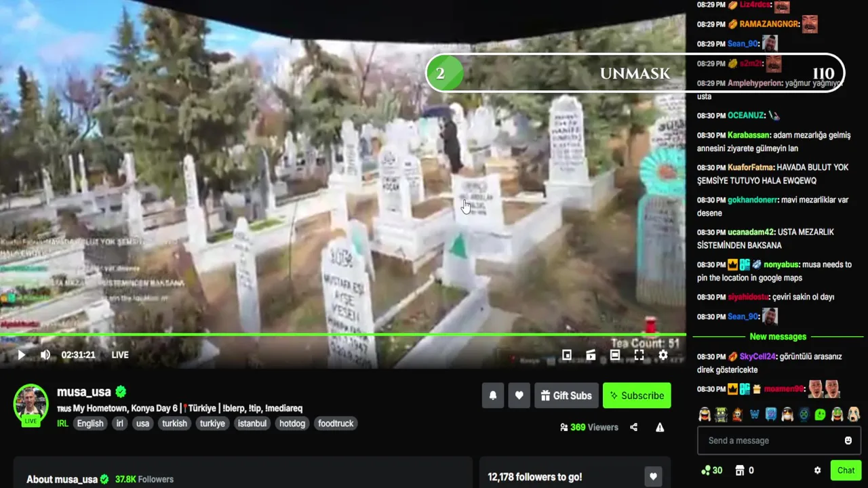
Task: Select the irl tag chip
Action: pos(120,423)
